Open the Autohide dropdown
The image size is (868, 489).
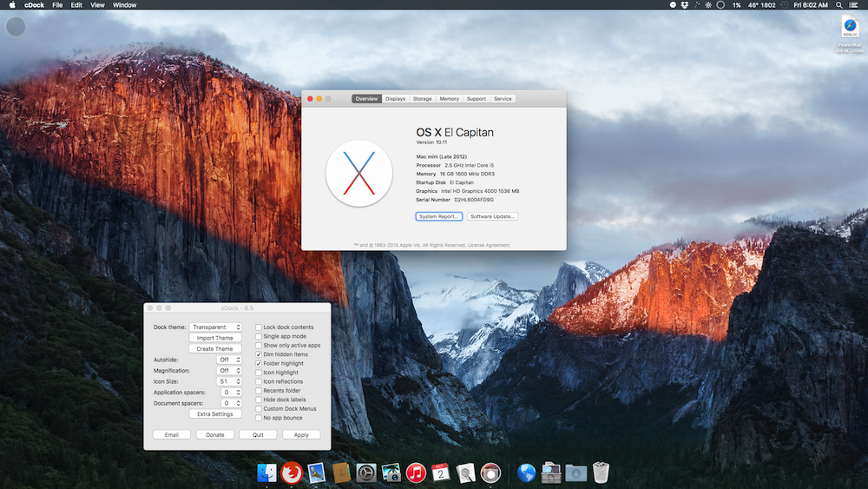228,360
